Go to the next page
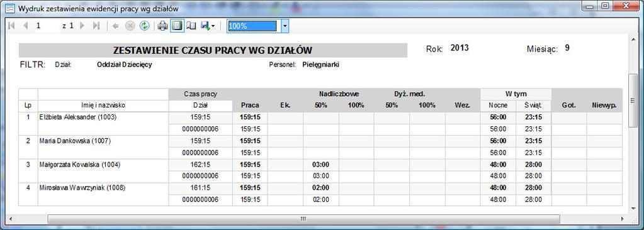Viewport: 644px width, 230px height. 82,26
